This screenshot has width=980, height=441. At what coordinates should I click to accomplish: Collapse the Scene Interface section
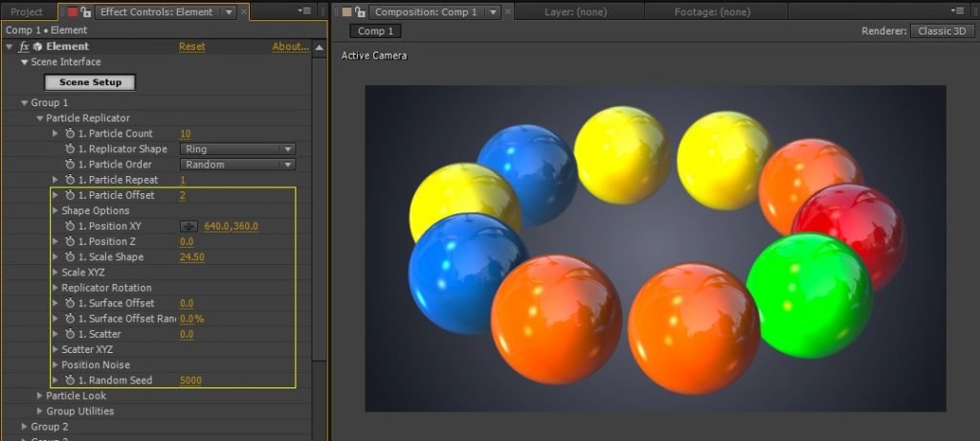click(x=24, y=62)
